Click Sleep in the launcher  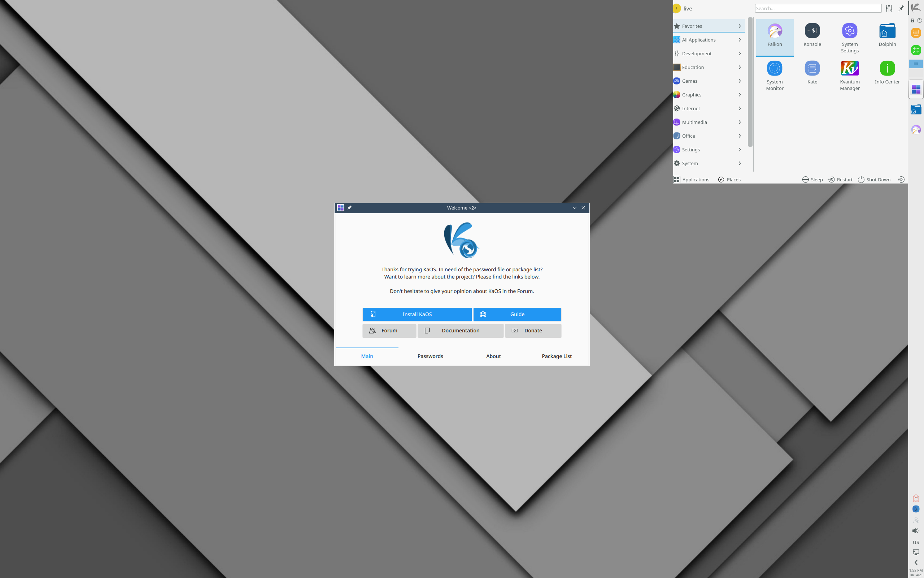pyautogui.click(x=812, y=180)
